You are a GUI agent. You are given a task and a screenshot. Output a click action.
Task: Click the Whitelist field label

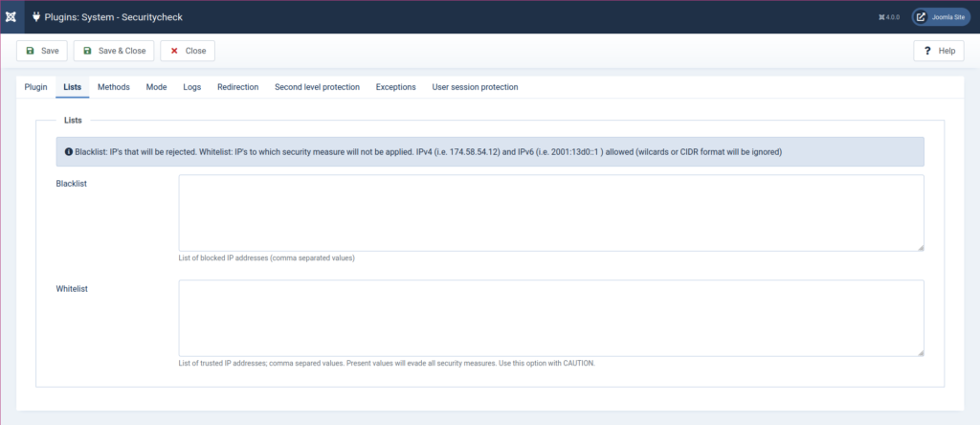tap(72, 289)
